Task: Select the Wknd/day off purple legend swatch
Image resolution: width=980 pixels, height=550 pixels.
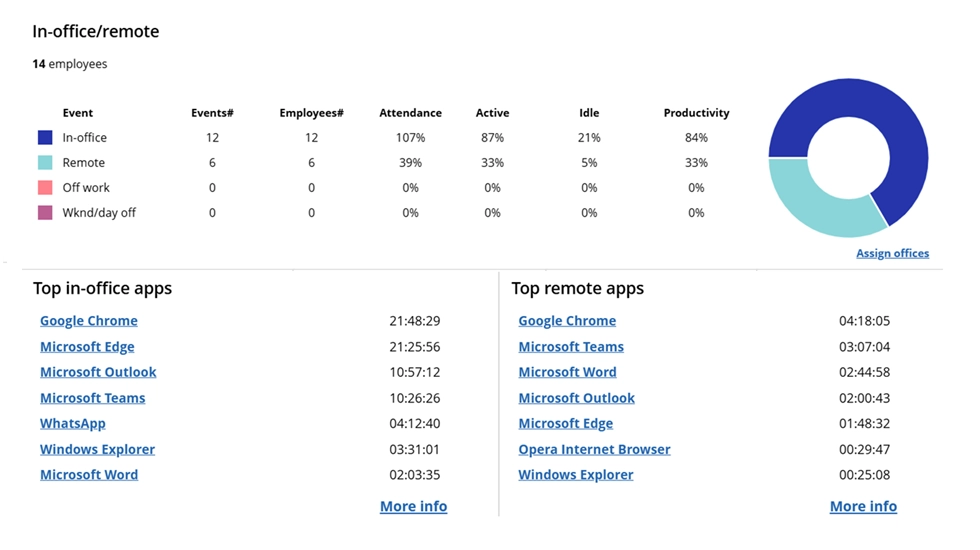Action: coord(45,212)
